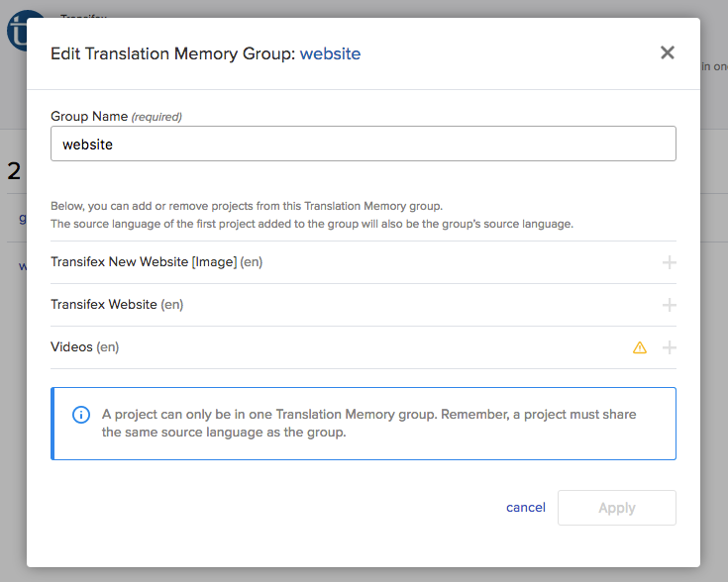Screen dimensions: 728x582
Task: Click the warning triangle on Videos row
Action: click(640, 347)
